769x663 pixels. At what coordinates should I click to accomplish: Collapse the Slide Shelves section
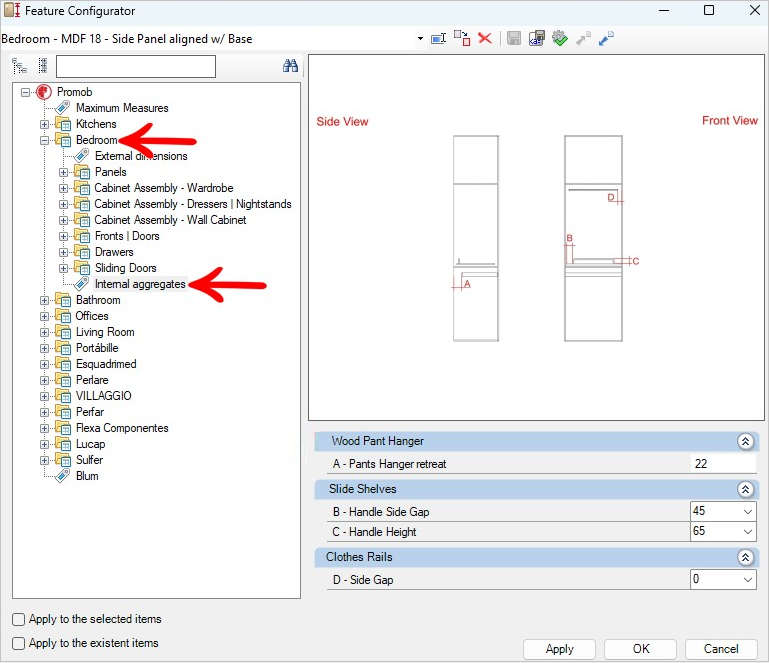click(x=745, y=489)
